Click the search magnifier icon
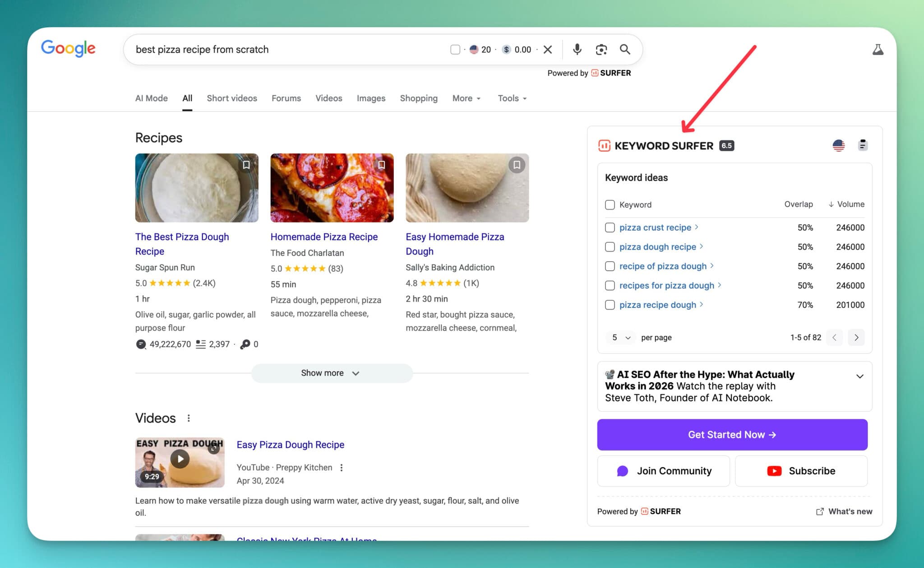 [x=625, y=49]
